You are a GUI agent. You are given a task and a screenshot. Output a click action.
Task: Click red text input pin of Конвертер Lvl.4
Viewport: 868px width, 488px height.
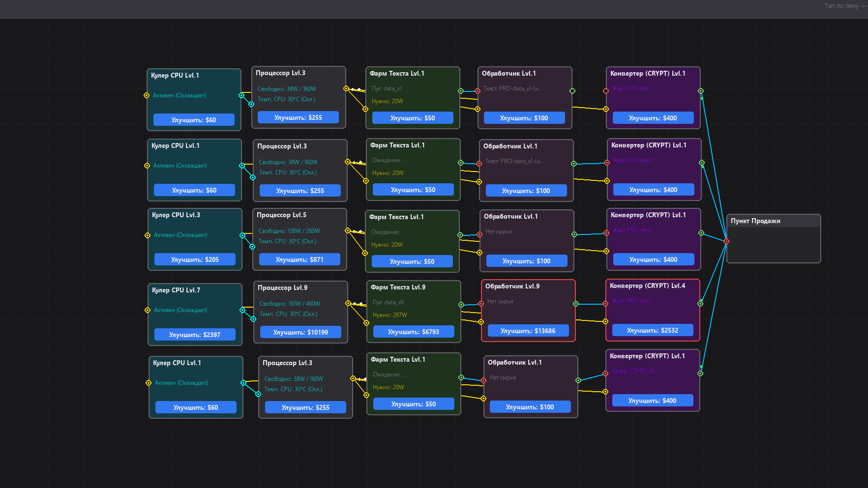tap(605, 304)
